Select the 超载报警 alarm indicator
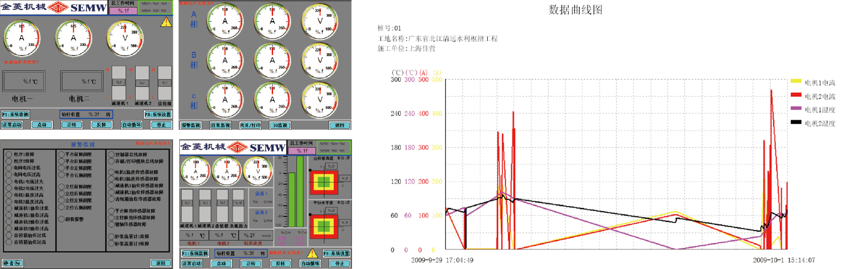This screenshot has width=868, height=269. (61, 219)
